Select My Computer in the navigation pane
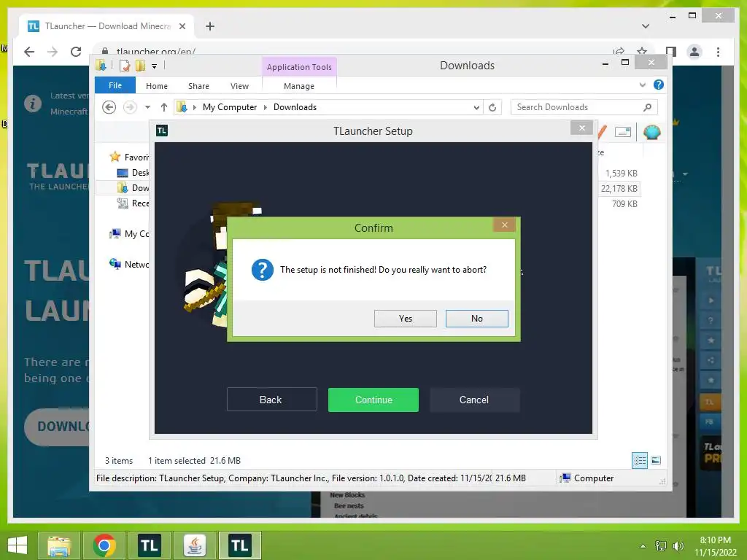The height and width of the screenshot is (560, 747). (129, 233)
